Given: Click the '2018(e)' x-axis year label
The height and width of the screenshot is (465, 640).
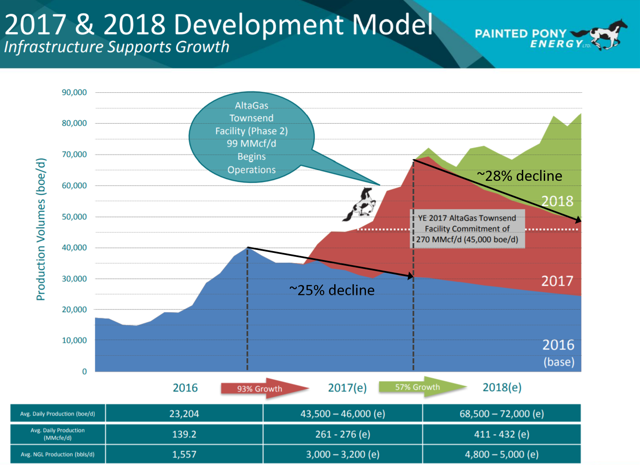Looking at the screenshot, I should point(502,387).
